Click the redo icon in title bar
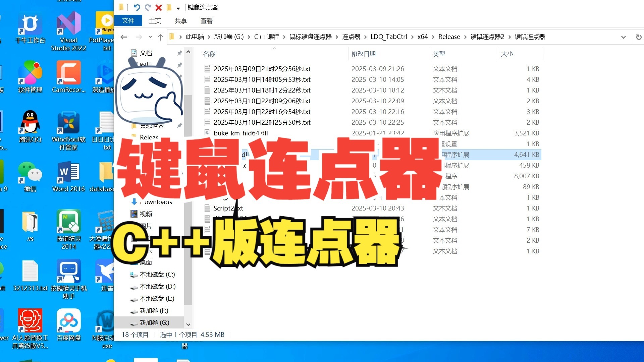Viewport: 644px width, 362px height. pyautogui.click(x=148, y=7)
